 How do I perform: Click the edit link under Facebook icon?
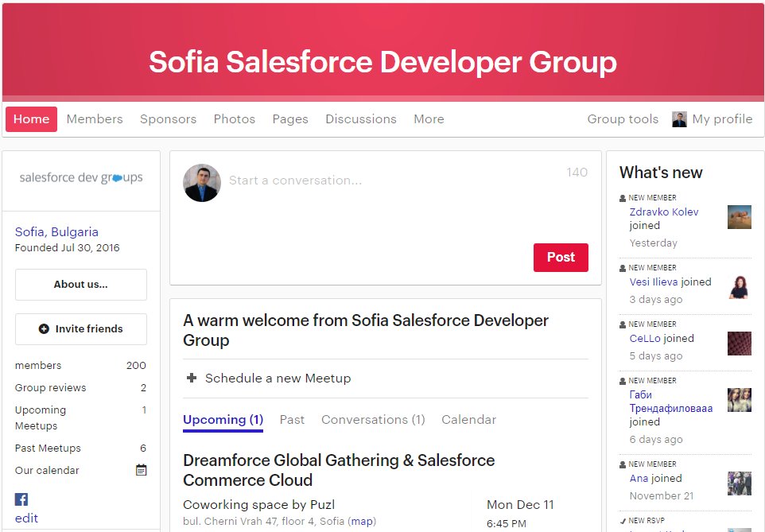pyautogui.click(x=26, y=518)
